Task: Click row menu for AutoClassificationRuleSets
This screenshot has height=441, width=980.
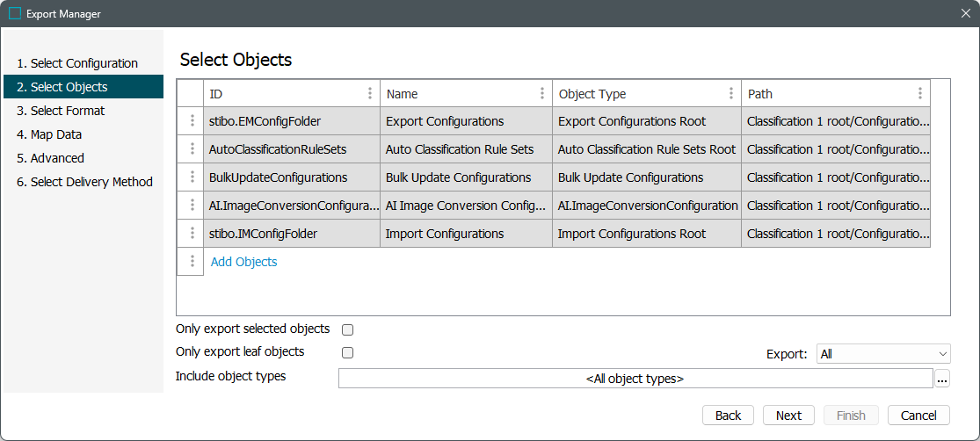Action: [191, 149]
